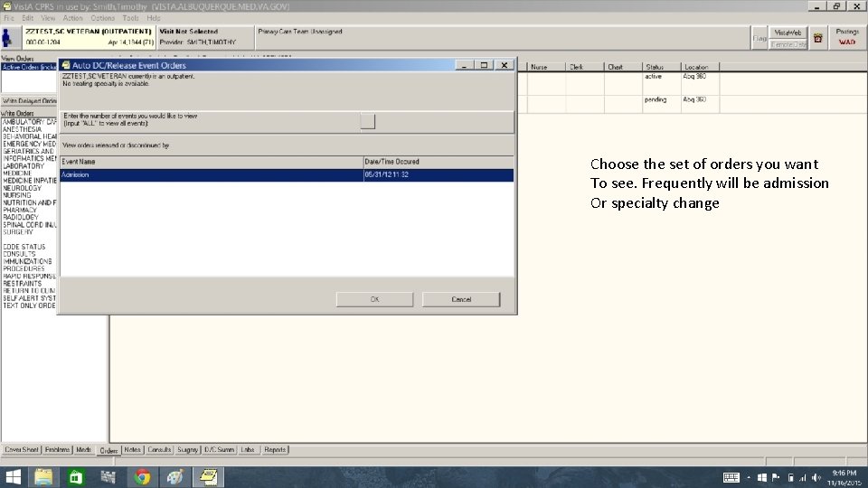Click the Write Delayed Orders button
The height and width of the screenshot is (488, 868).
(29, 101)
